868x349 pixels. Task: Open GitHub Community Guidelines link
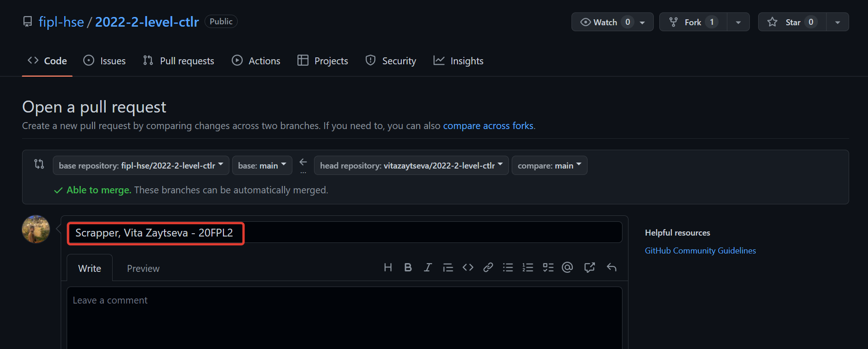point(700,251)
